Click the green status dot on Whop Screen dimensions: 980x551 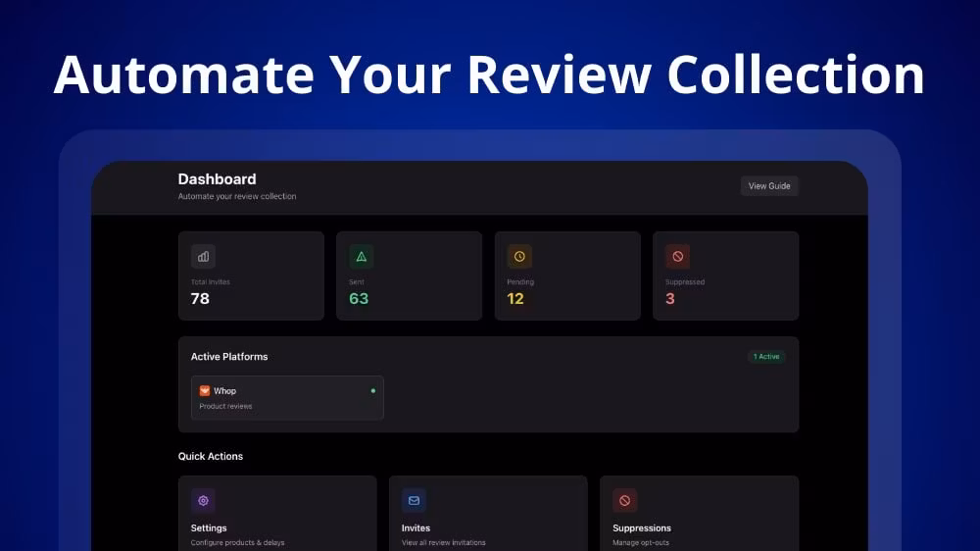tap(372, 390)
